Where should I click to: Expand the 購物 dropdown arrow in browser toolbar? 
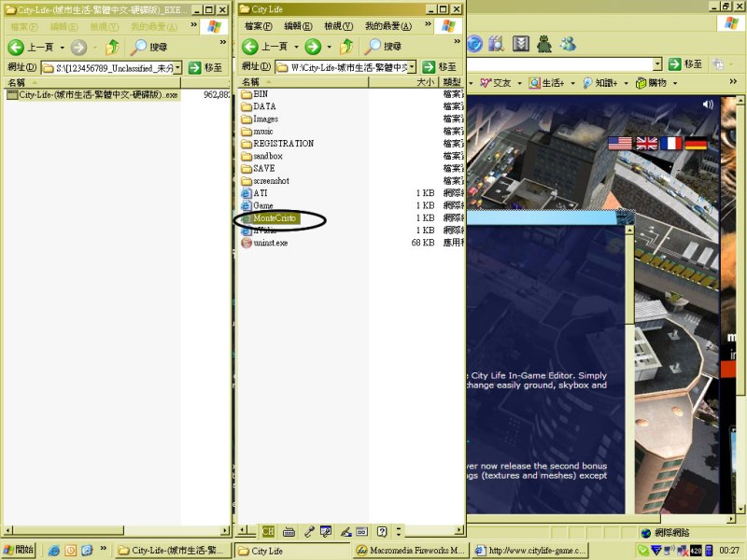(675, 83)
